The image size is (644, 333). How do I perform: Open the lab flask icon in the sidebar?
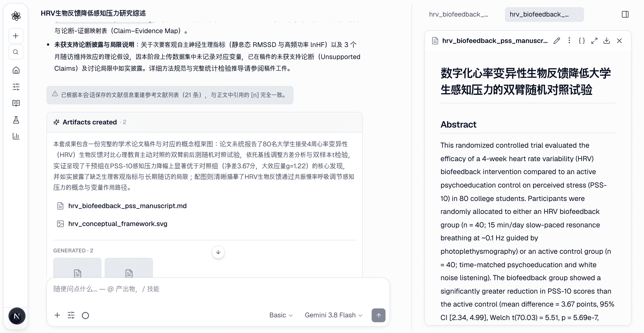[x=16, y=120]
